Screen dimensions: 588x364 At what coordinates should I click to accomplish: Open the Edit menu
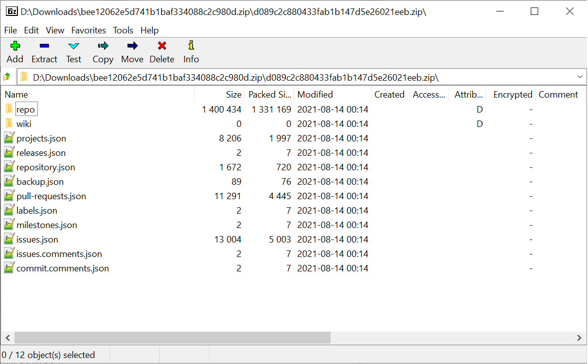click(31, 30)
